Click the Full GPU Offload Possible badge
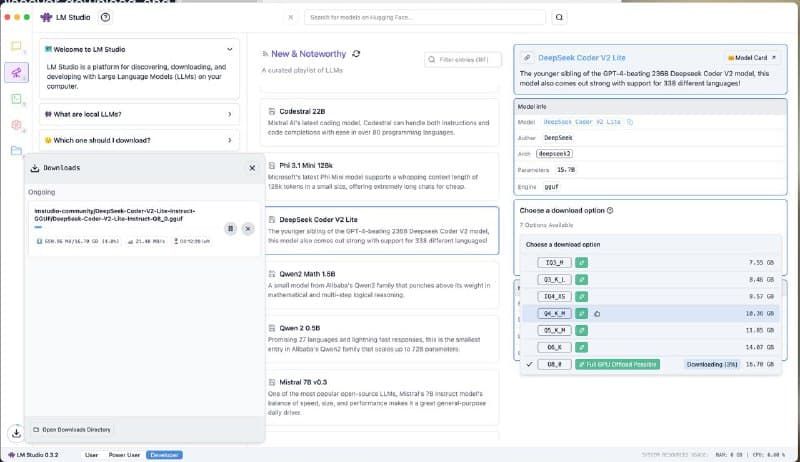This screenshot has width=800, height=462. 617,365
